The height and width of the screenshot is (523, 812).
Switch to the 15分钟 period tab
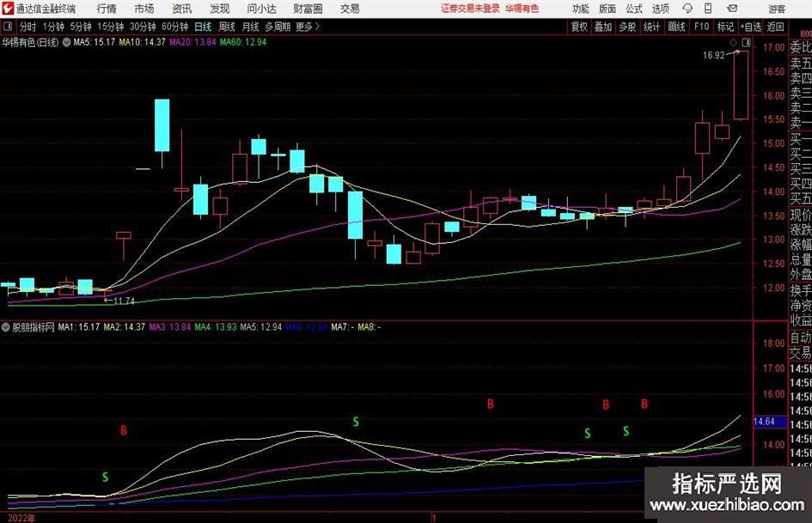111,27
